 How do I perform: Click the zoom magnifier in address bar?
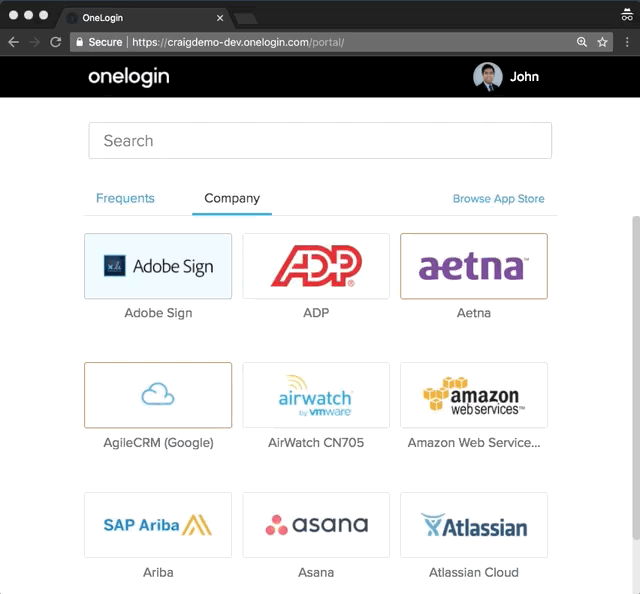[x=582, y=42]
